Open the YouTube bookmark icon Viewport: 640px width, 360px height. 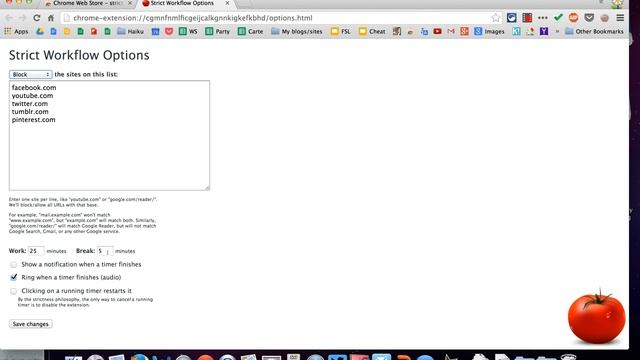[437, 31]
